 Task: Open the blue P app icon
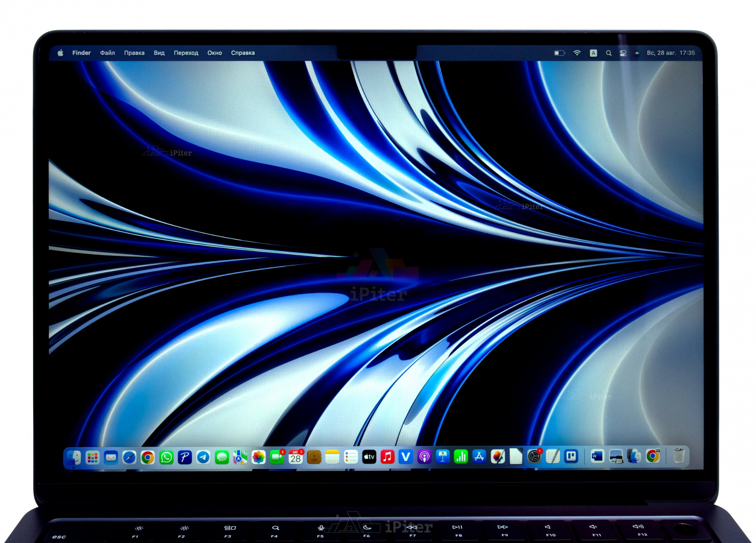click(185, 457)
